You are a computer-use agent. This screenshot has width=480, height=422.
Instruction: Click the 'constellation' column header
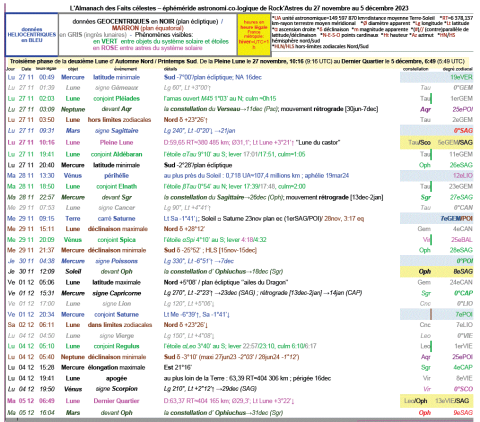(x=415, y=69)
